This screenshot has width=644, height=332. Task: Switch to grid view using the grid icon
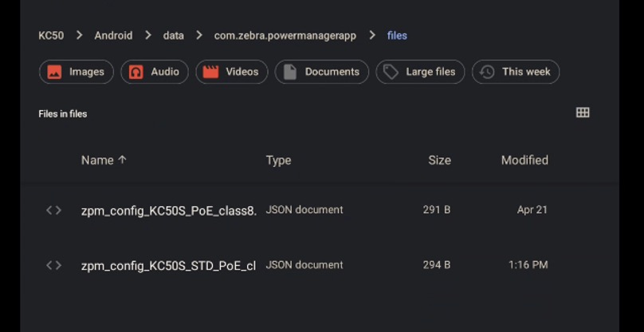[583, 113]
